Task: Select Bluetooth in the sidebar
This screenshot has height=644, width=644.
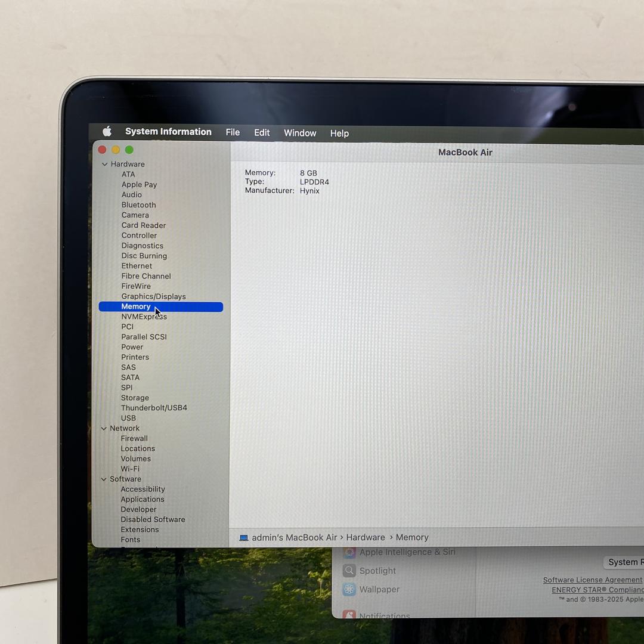Action: pyautogui.click(x=139, y=205)
